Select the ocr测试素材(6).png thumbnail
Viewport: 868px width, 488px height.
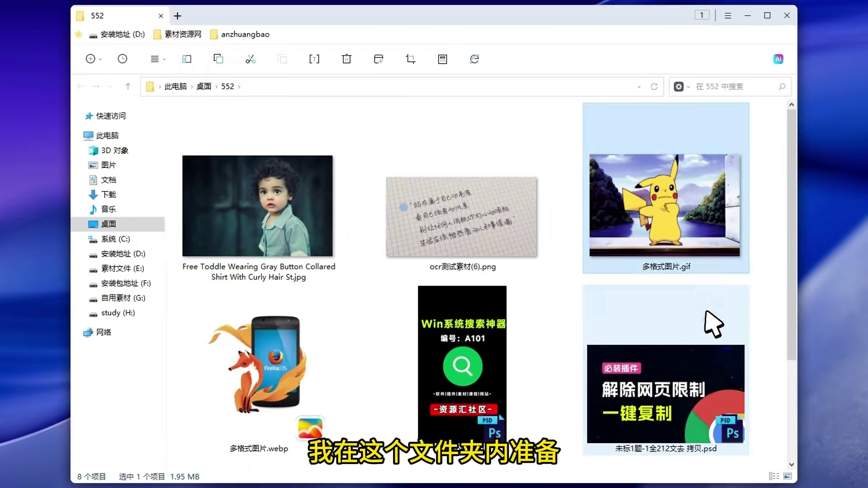pos(462,217)
